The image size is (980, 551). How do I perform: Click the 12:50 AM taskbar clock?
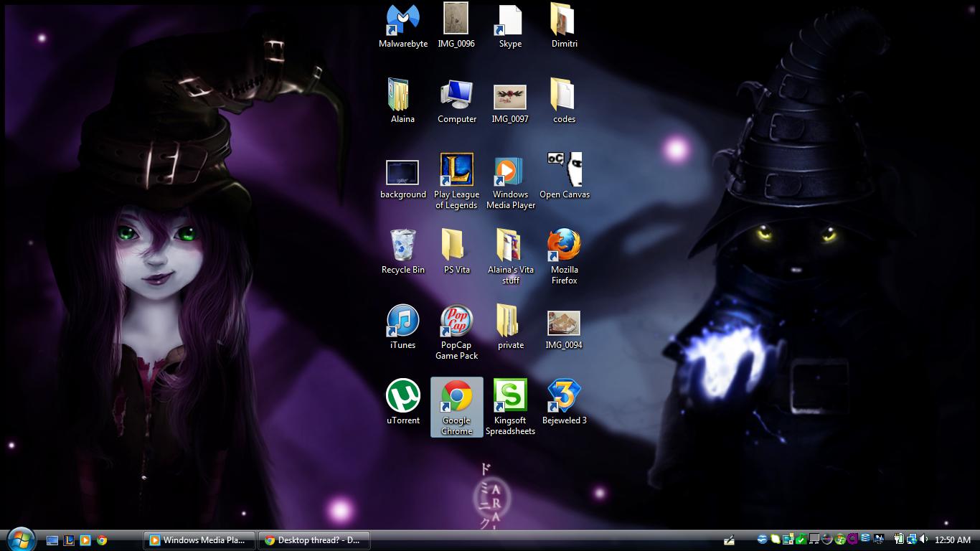pos(953,540)
